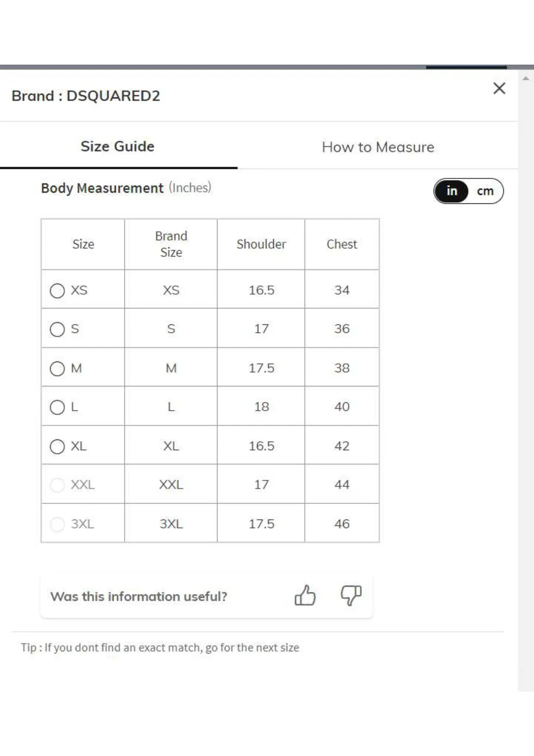
Task: Click the scrollbar up arrow
Action: click(x=526, y=78)
